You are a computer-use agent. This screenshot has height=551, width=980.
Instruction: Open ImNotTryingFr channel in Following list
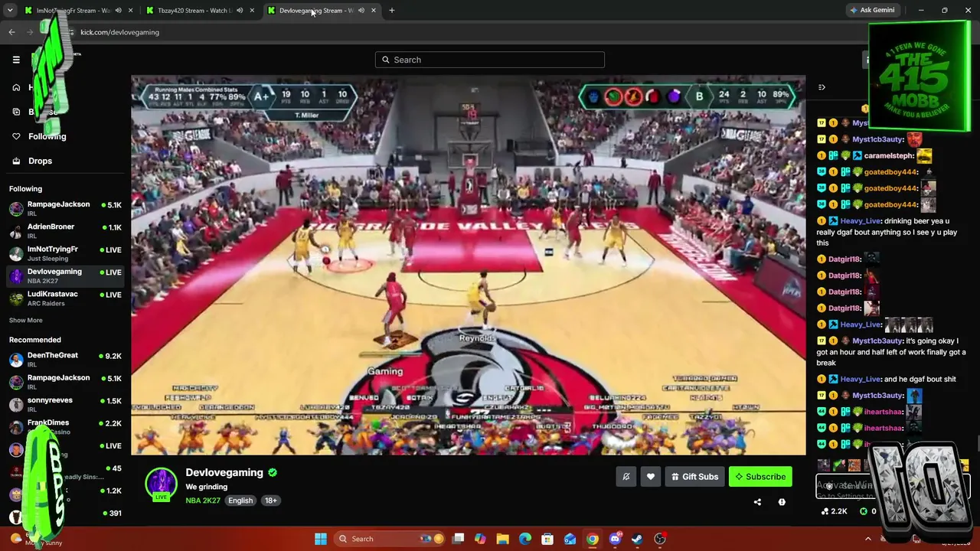tap(65, 253)
